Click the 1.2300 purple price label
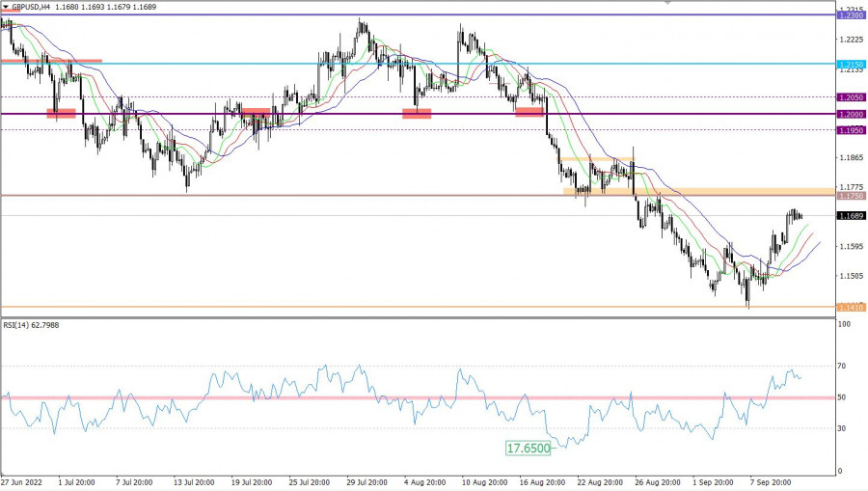868x491 pixels. (x=851, y=15)
